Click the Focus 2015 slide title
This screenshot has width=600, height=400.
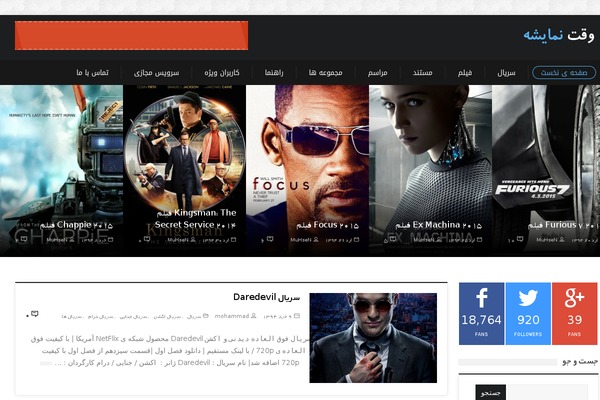328,225
